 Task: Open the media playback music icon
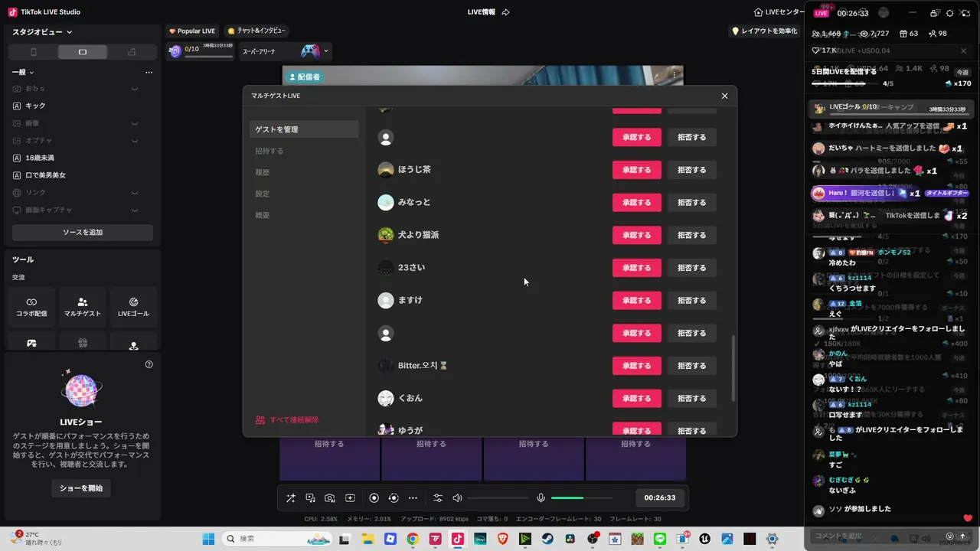pyautogui.click(x=311, y=498)
